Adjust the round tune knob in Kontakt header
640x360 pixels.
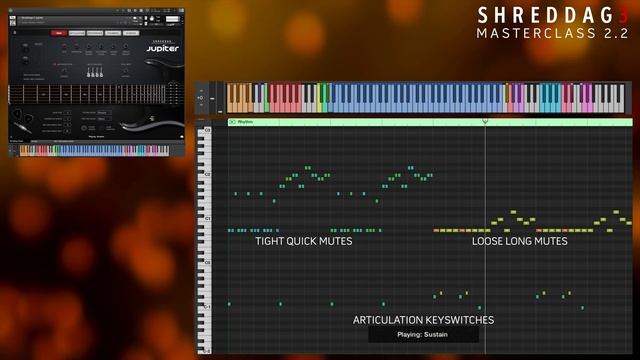click(x=152, y=19)
